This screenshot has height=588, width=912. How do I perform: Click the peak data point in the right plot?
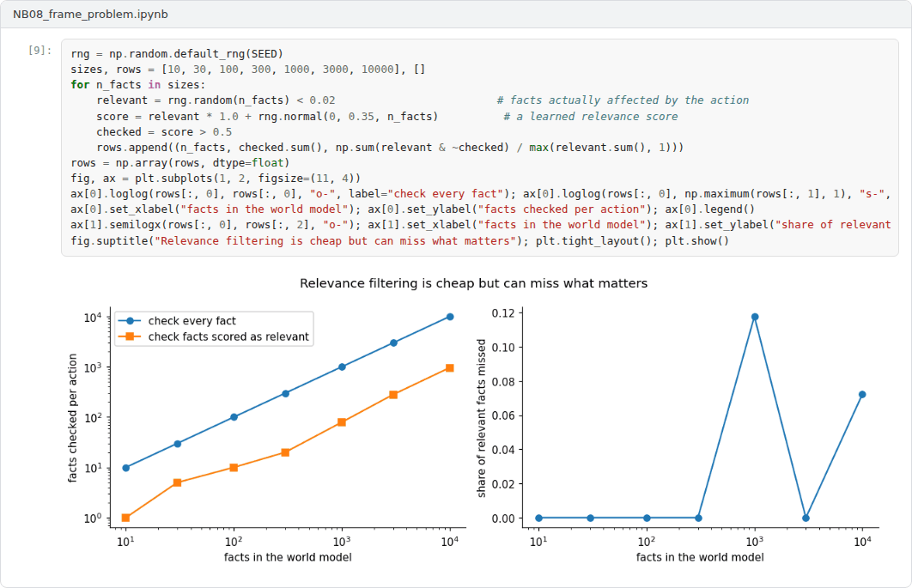point(755,317)
